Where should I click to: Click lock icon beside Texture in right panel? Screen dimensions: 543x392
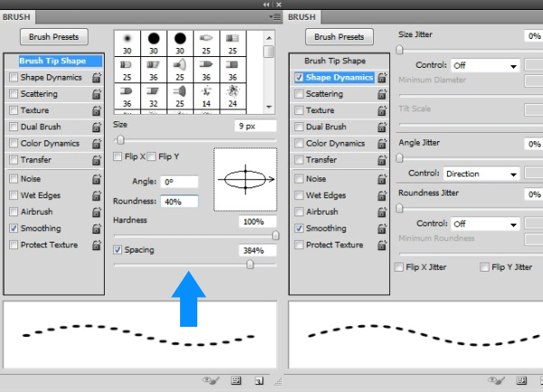point(381,110)
